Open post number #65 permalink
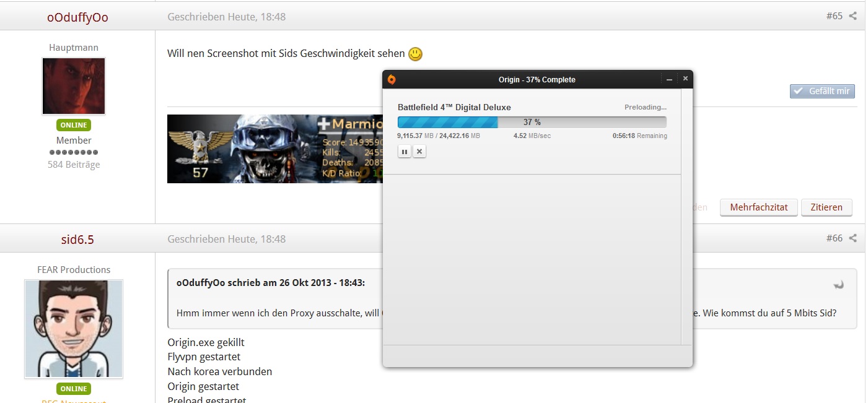The image size is (868, 403). point(834,16)
